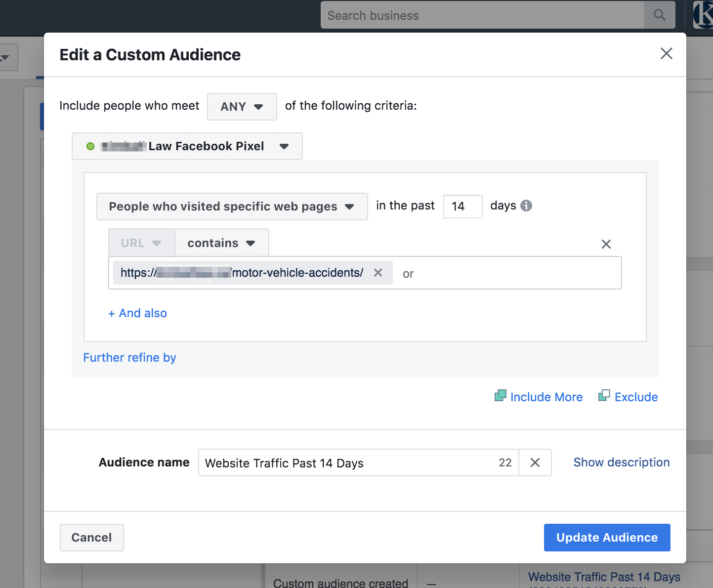The width and height of the screenshot is (713, 588).
Task: Click the Exclude link
Action: 636,397
